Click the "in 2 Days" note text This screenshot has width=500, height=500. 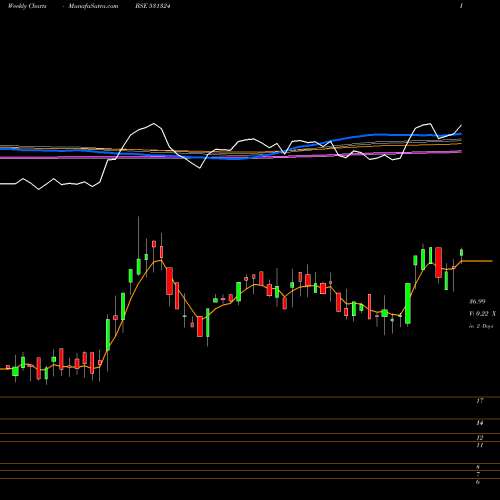(x=481, y=326)
